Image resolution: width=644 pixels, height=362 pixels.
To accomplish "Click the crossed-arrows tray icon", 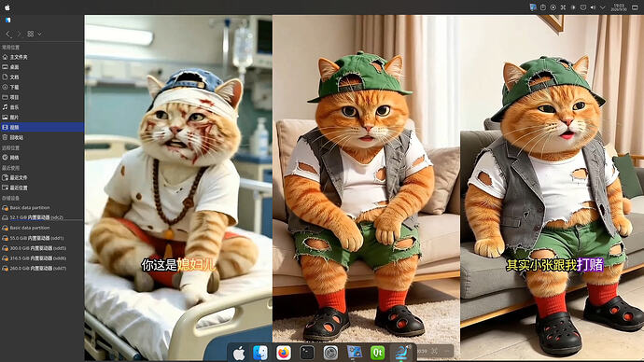I will pos(563,7).
